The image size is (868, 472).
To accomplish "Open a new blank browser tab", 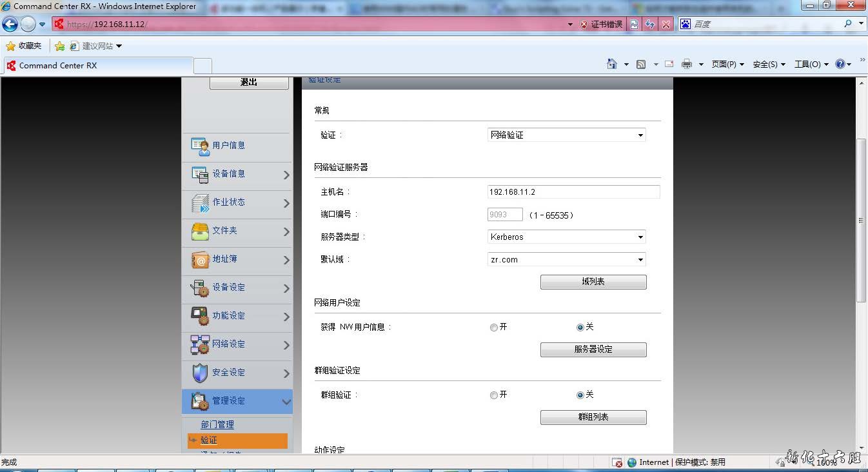I will point(203,66).
